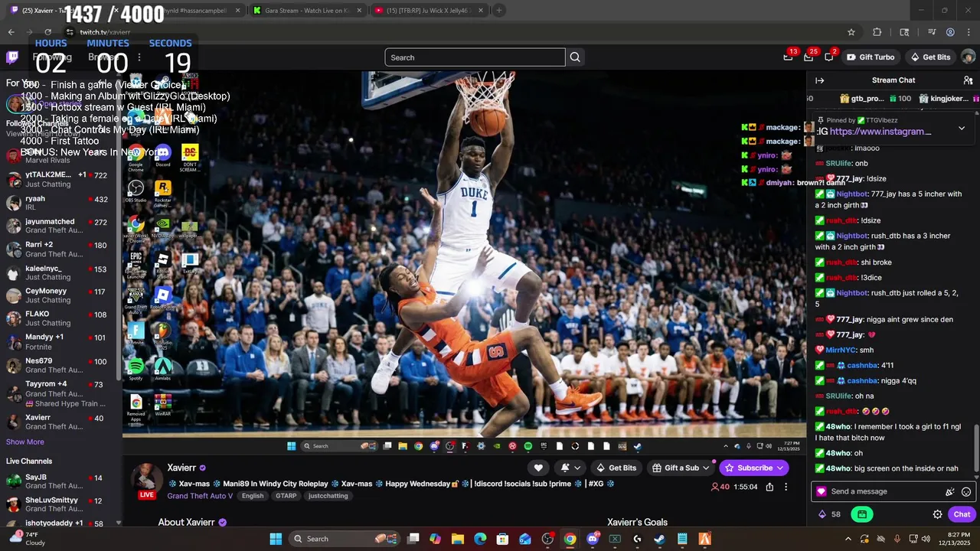980x551 pixels.
Task: Open browser extensions puzzle icon
Action: 877,32
